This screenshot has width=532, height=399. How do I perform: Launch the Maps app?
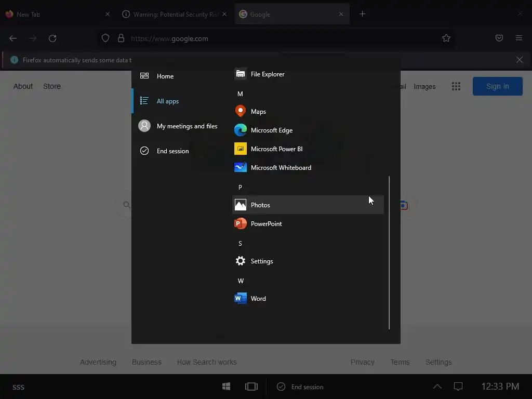coord(308,111)
